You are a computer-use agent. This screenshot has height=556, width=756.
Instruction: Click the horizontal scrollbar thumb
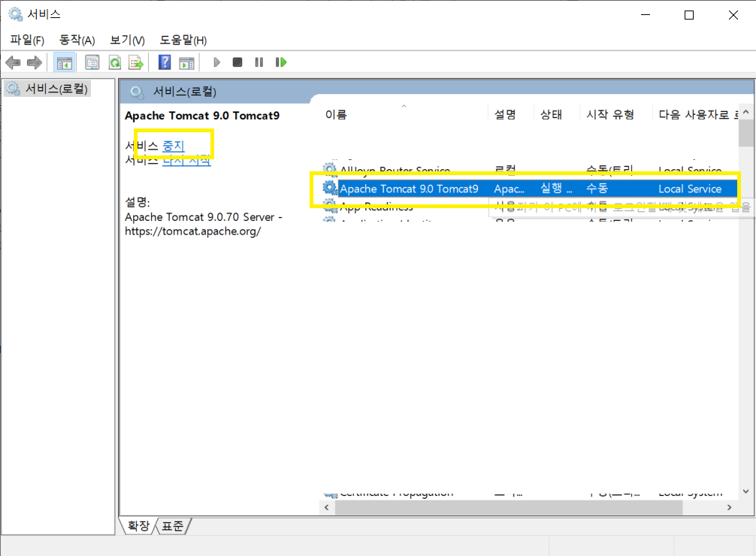509,507
